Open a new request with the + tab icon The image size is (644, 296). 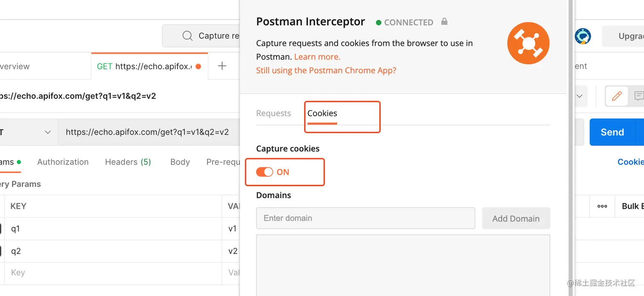click(x=222, y=65)
